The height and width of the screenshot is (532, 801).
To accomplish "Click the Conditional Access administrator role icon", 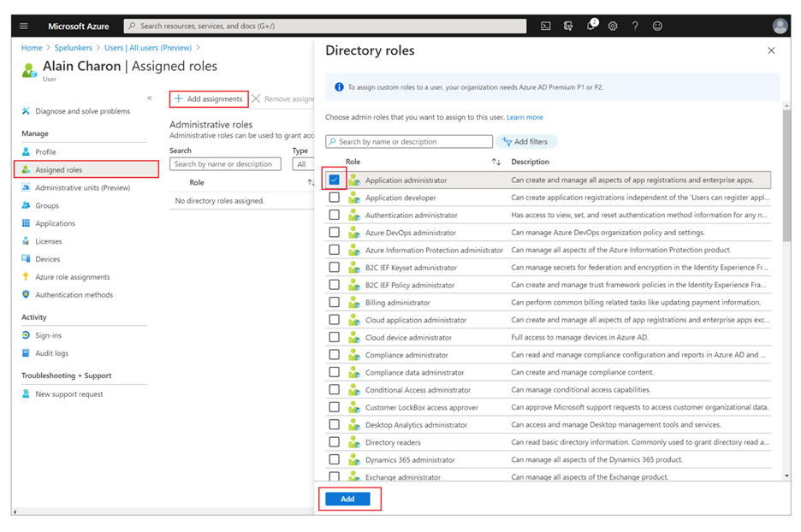I will coord(354,389).
